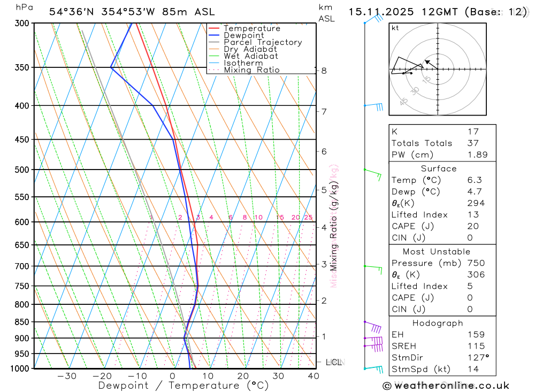The image size is (535, 392).
Task: Click the 8 km altitude label
Action: (x=324, y=71)
